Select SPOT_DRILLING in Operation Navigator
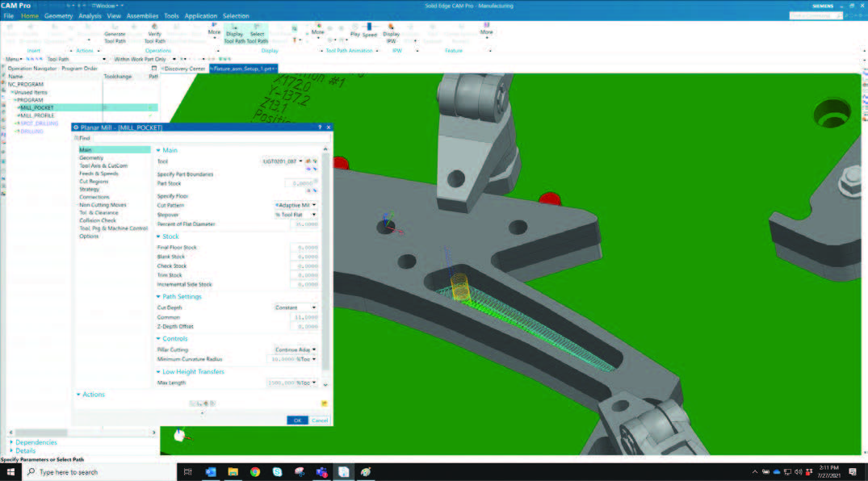The width and height of the screenshot is (868, 481). pyautogui.click(x=39, y=123)
